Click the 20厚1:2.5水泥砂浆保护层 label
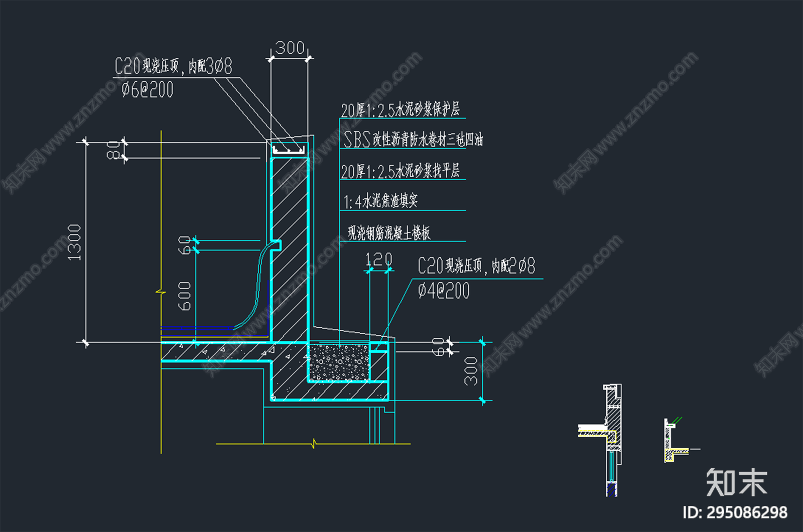 [400, 110]
